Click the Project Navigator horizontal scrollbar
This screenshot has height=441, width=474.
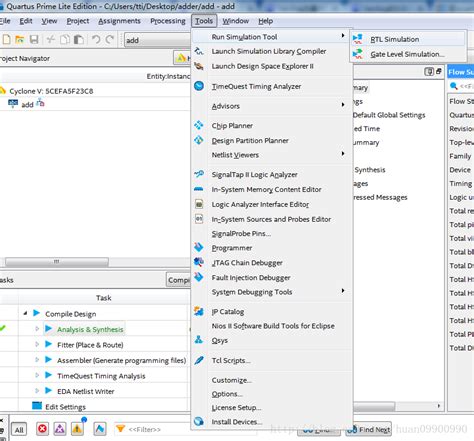[57, 262]
